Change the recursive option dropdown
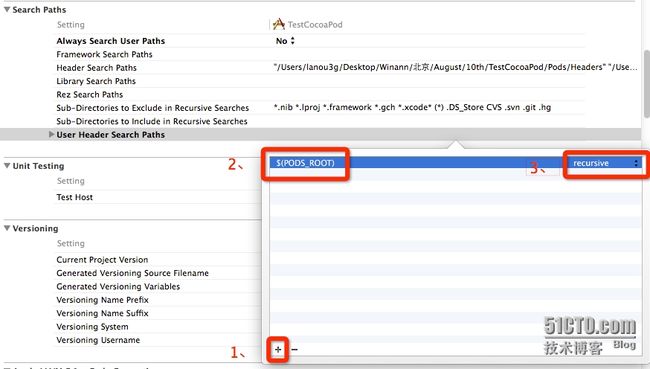The width and height of the screenshot is (650, 369). point(605,163)
